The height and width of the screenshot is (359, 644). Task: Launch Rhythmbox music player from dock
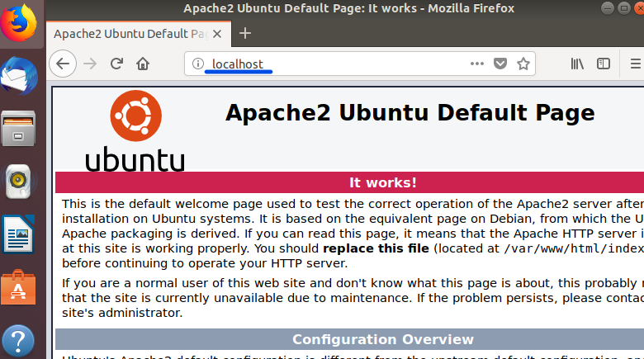[18, 181]
